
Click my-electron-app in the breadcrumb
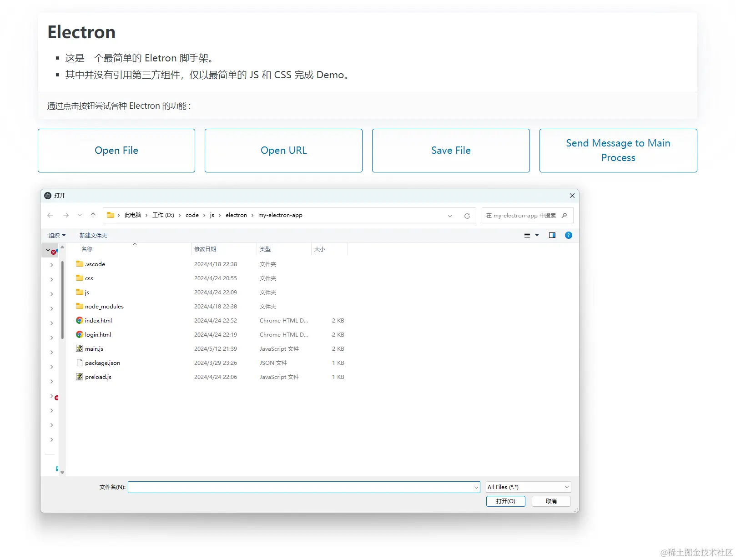(x=280, y=215)
